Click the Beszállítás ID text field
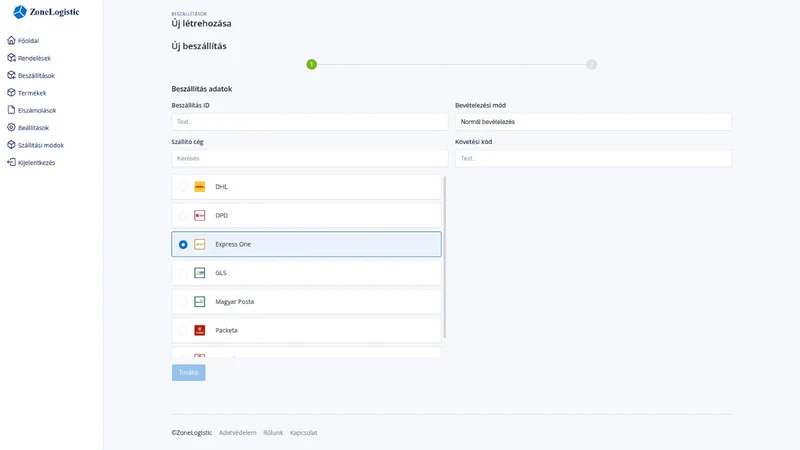This screenshot has width=800, height=450. point(310,122)
